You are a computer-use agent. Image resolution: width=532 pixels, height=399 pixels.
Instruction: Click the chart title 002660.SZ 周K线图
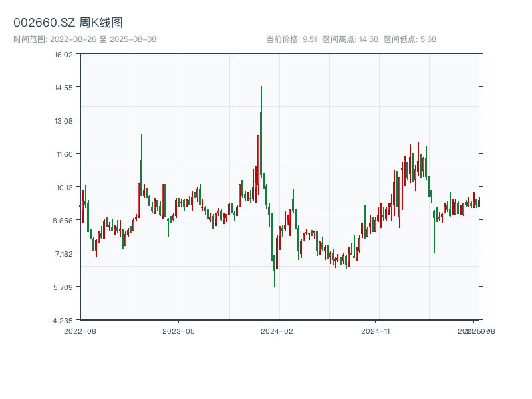point(68,23)
